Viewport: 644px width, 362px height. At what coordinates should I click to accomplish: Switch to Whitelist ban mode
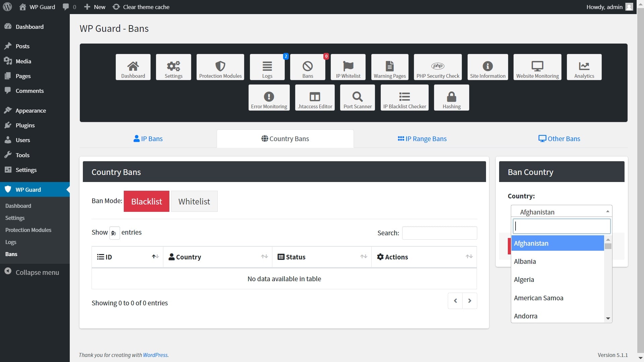click(194, 201)
